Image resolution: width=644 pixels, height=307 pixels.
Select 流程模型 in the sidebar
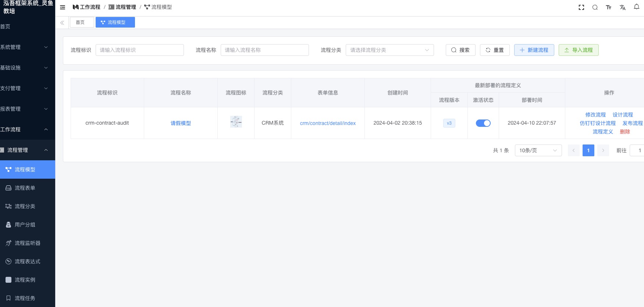tap(28, 169)
